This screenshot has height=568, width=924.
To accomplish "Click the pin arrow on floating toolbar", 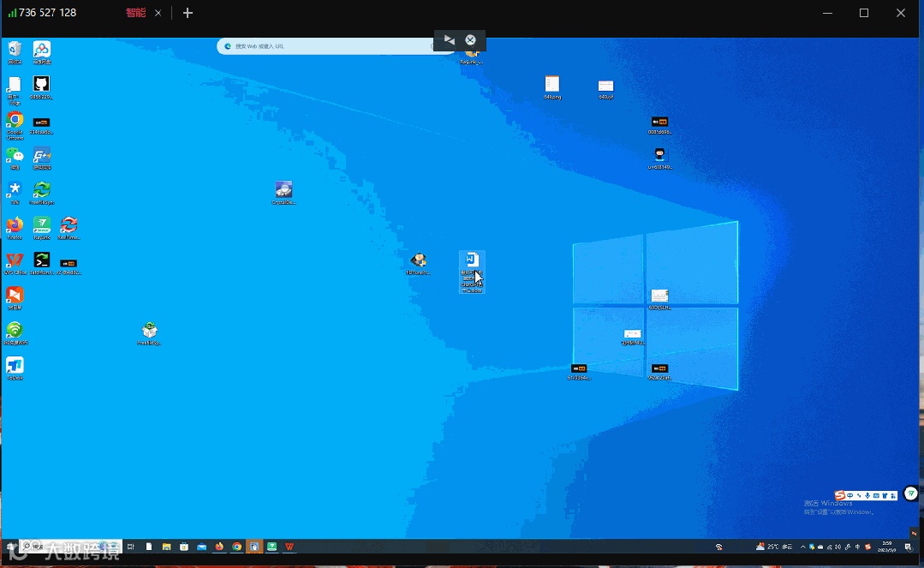I will [449, 39].
